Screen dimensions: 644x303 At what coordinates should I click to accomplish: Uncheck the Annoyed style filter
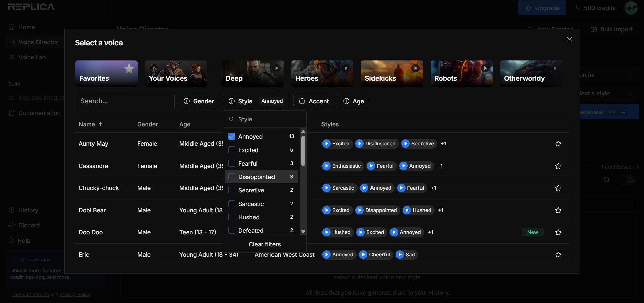coord(231,136)
